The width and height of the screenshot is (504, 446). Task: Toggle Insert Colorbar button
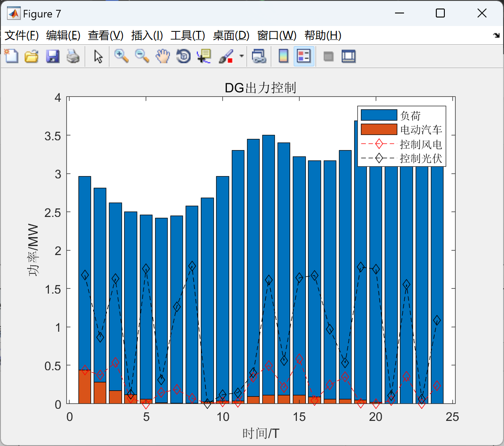(x=283, y=56)
